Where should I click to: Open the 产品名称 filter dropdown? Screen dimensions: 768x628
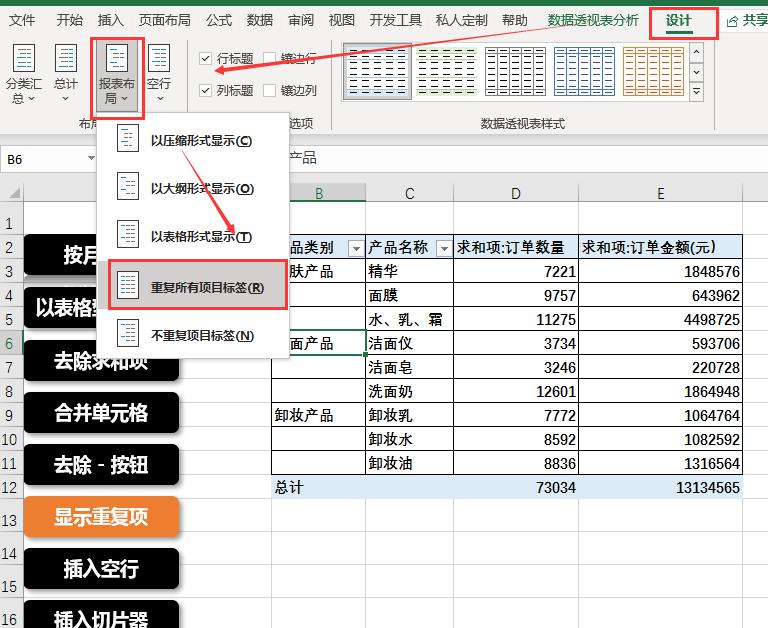pos(444,249)
